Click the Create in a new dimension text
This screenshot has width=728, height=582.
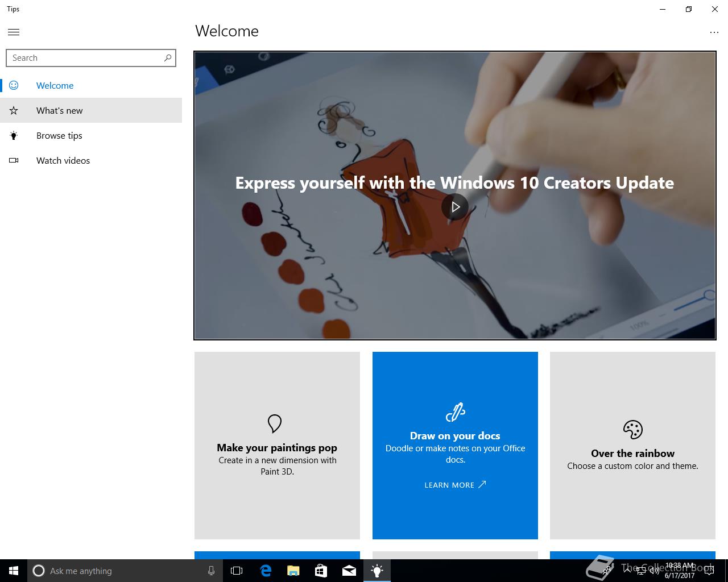[278, 466]
